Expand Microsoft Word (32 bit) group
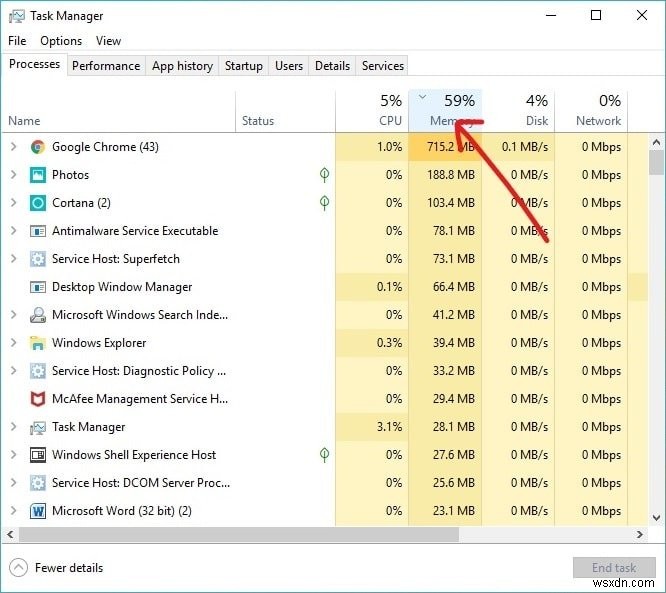The height and width of the screenshot is (593, 666). [14, 511]
